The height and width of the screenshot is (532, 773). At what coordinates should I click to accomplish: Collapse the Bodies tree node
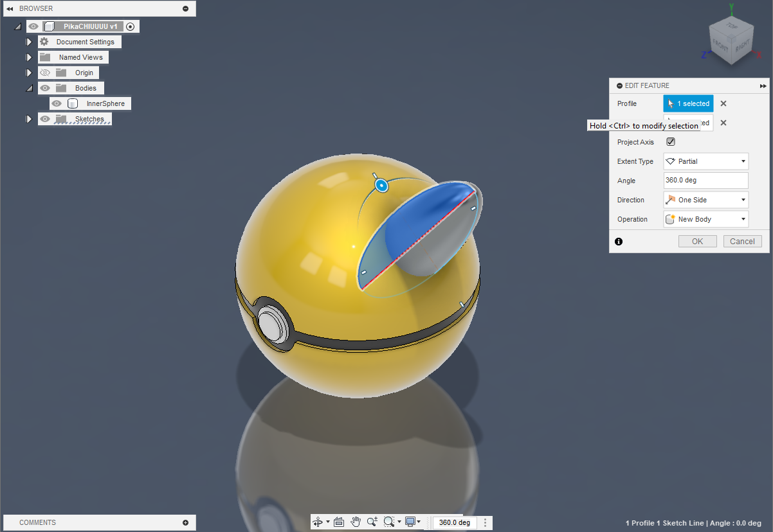pos(29,88)
